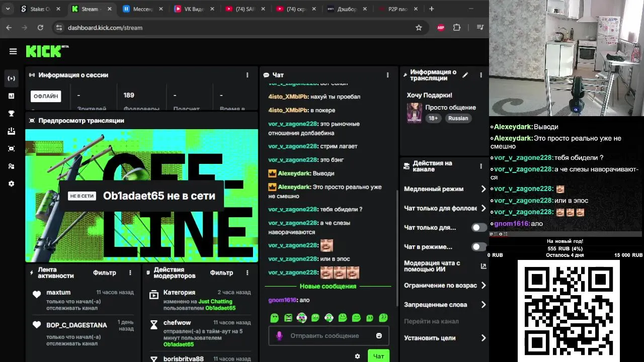Toggle the 'Чат только для...' switch
644x362 pixels.
[478, 228]
